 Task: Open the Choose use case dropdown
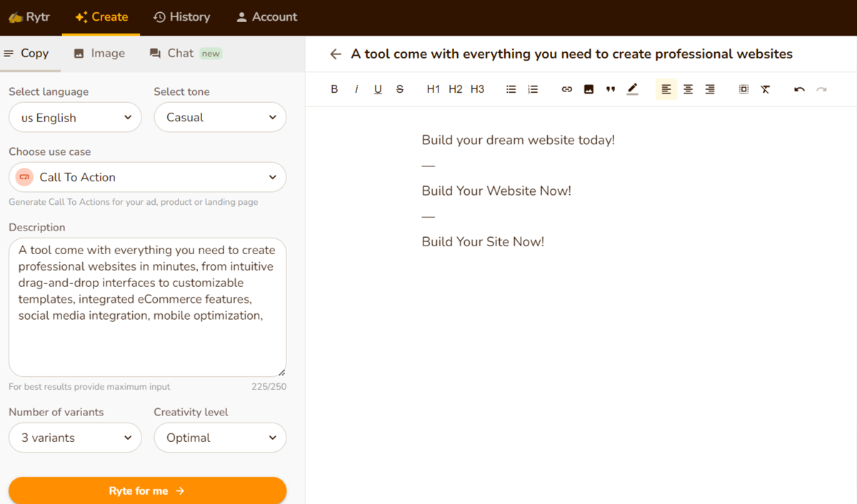147,177
